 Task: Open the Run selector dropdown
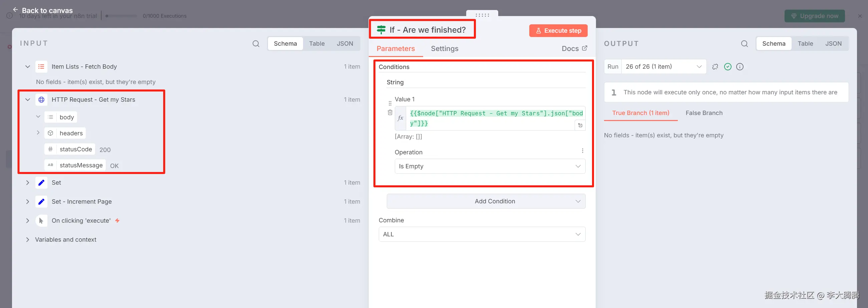pyautogui.click(x=663, y=67)
